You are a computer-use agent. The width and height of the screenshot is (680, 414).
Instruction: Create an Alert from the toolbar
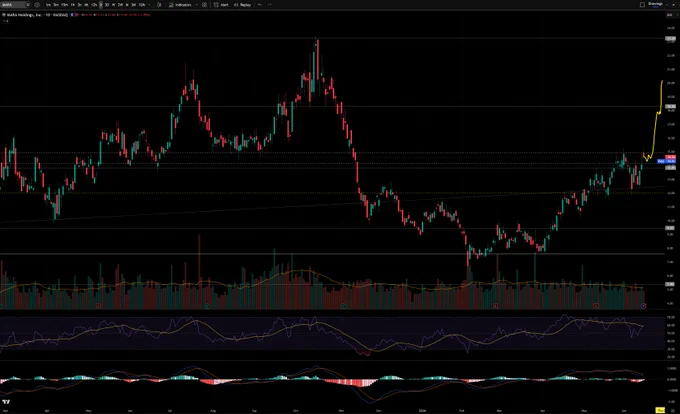click(x=221, y=5)
